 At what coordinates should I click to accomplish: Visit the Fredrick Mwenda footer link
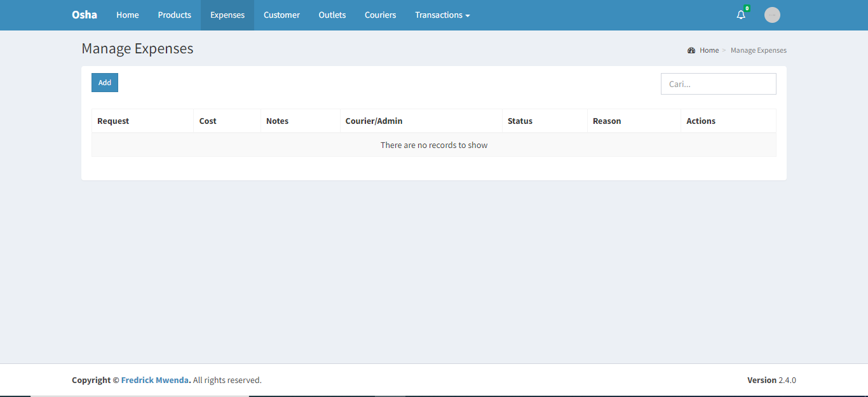pos(155,380)
